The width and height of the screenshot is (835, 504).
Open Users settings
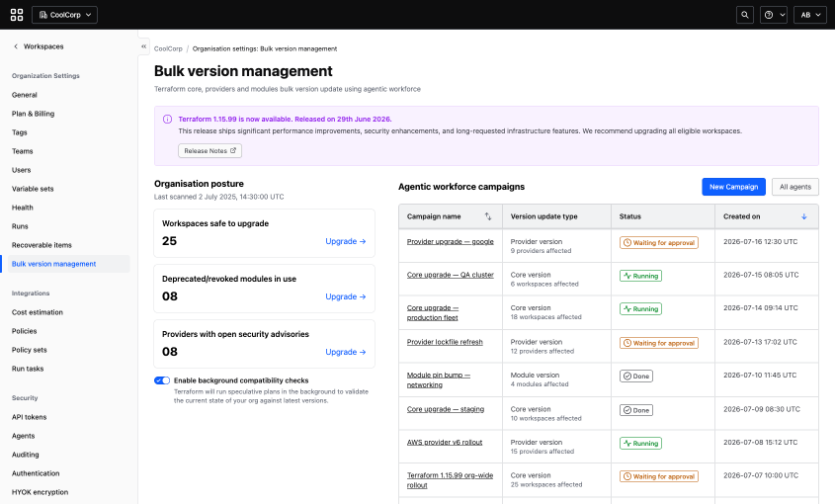(22, 170)
